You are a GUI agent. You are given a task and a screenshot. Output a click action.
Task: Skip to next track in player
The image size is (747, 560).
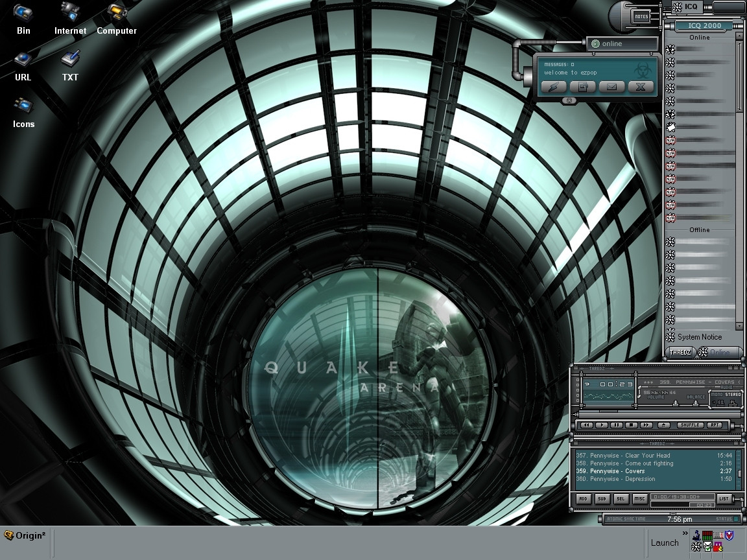pyautogui.click(x=646, y=425)
